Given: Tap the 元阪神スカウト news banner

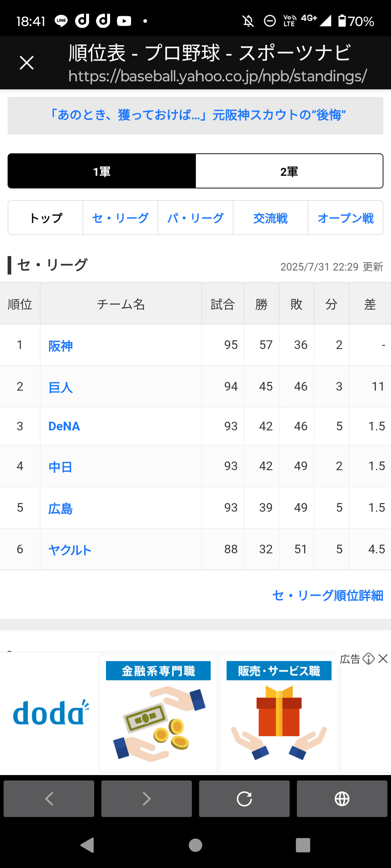Looking at the screenshot, I should pyautogui.click(x=195, y=115).
